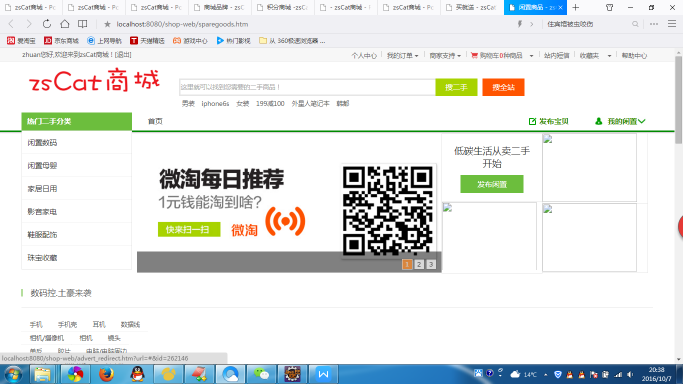The width and height of the screenshot is (683, 384).
Task: Click the 发布宝贝 link
Action: pos(548,121)
